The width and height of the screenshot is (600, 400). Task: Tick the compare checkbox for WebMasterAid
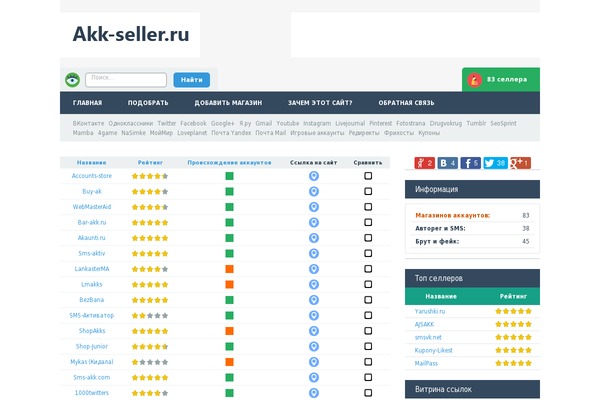(368, 207)
